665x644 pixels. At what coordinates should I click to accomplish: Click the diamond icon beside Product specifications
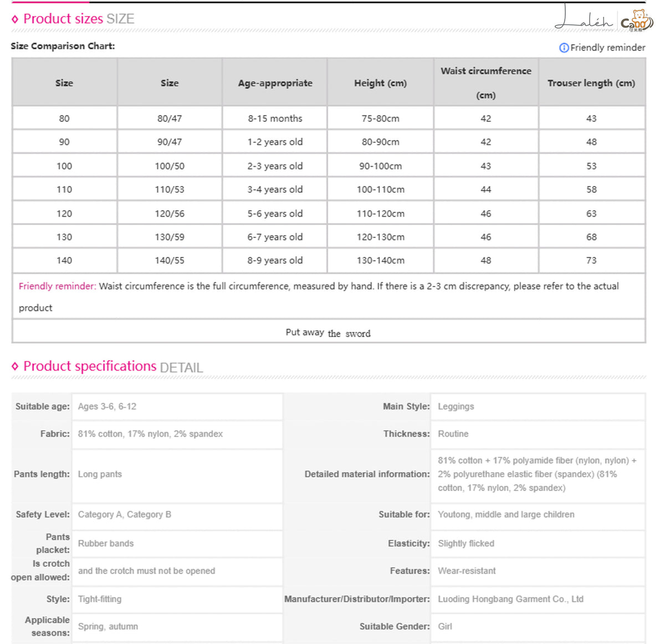(x=15, y=366)
